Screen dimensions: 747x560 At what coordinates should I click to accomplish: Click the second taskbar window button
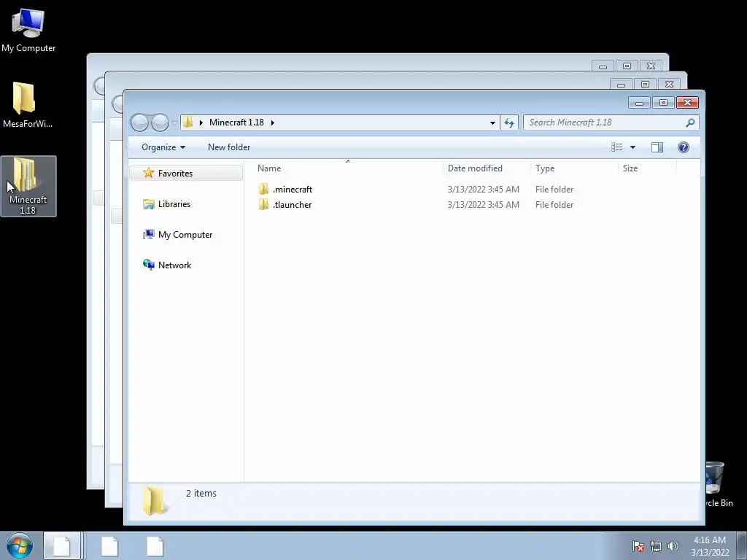[109, 545]
